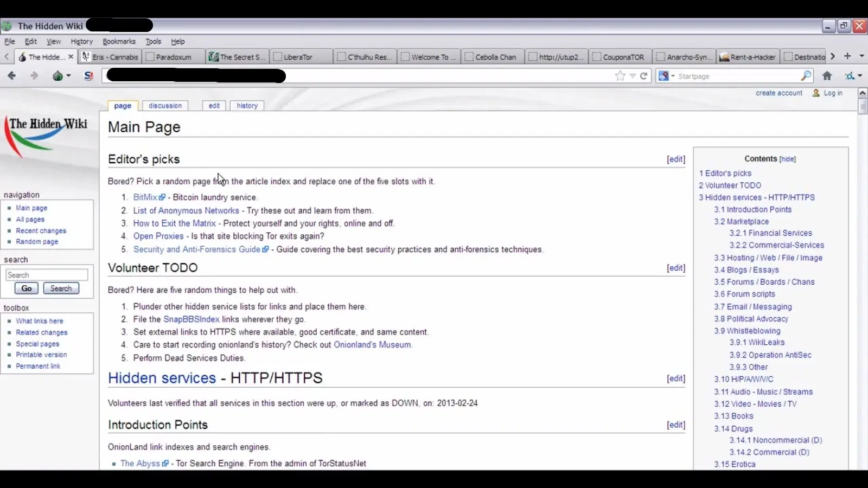Image resolution: width=868 pixels, height=488 pixels.
Task: Open All pages in navigation
Action: (x=30, y=220)
